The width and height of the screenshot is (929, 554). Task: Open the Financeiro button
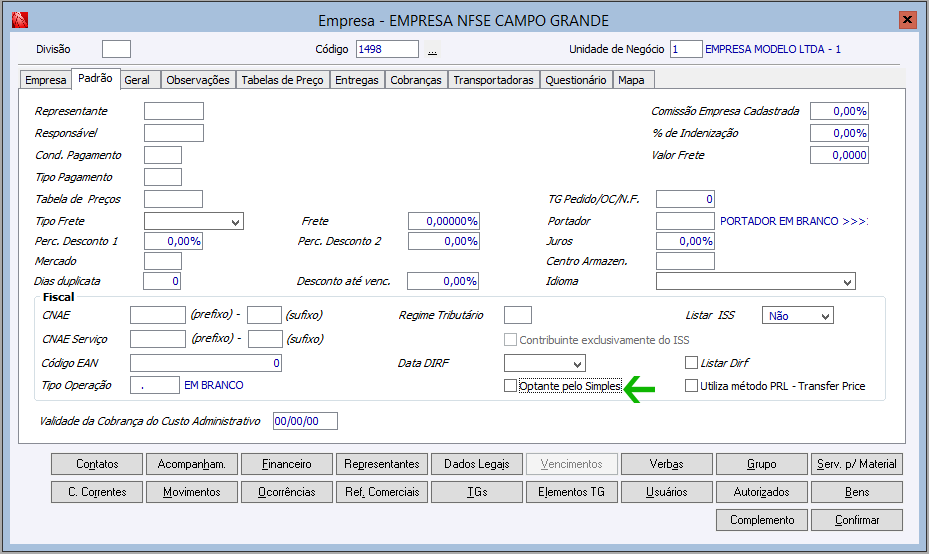[287, 464]
